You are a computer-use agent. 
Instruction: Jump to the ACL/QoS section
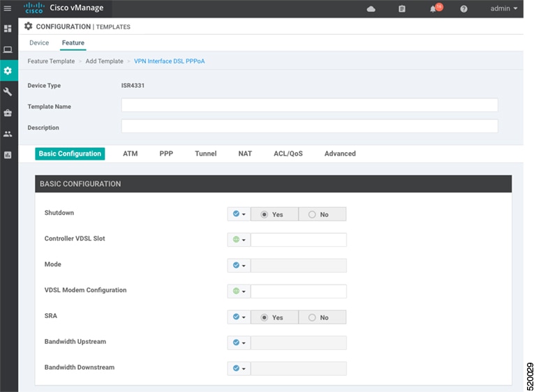coord(288,153)
